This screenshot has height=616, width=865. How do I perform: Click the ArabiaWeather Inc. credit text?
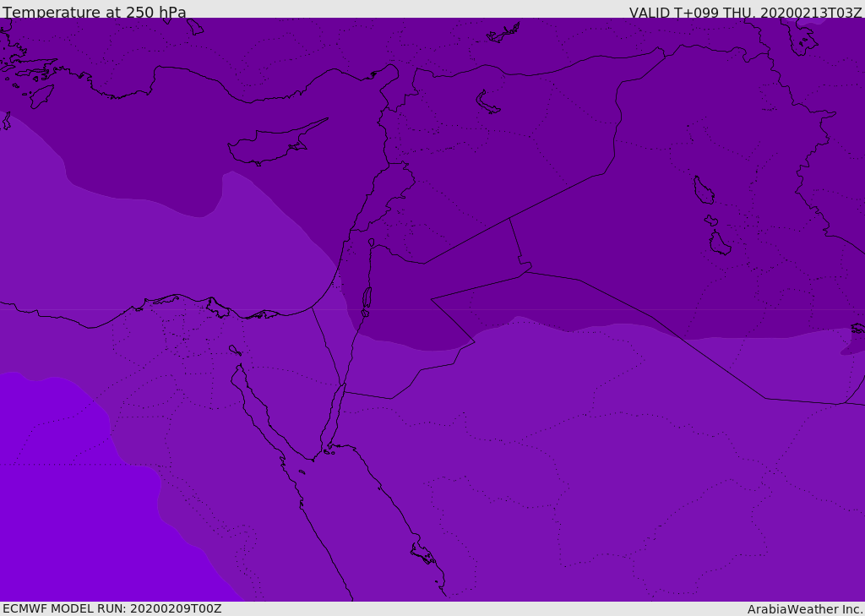tap(805, 609)
